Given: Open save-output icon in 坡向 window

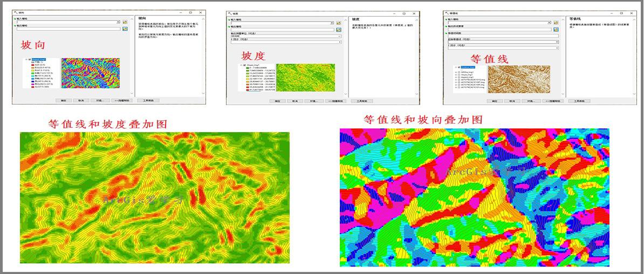Looking at the screenshot, I should [x=125, y=29].
